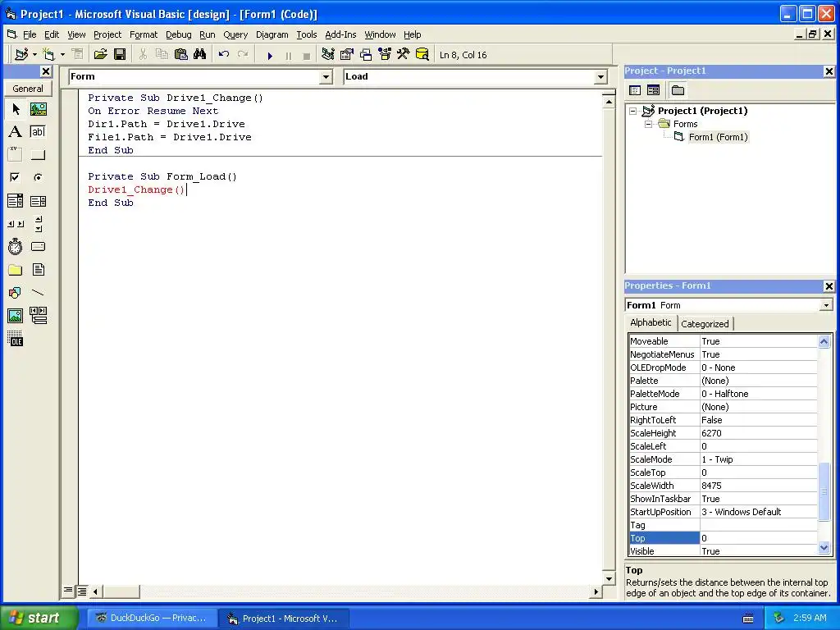Select the TextBox tool in toolbox
The height and width of the screenshot is (630, 840).
tap(38, 132)
